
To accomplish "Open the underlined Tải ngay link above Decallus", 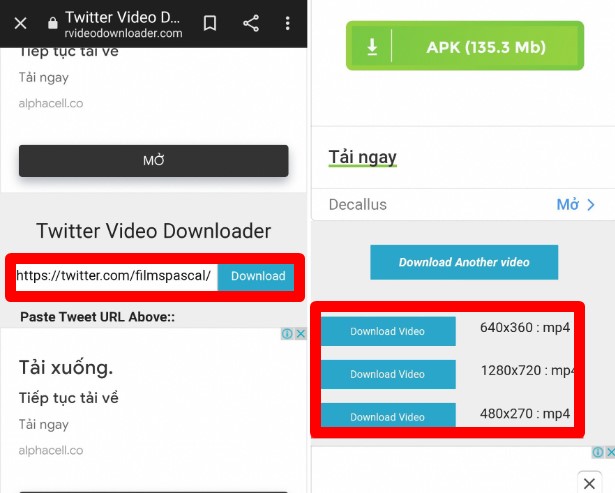I will 362,157.
